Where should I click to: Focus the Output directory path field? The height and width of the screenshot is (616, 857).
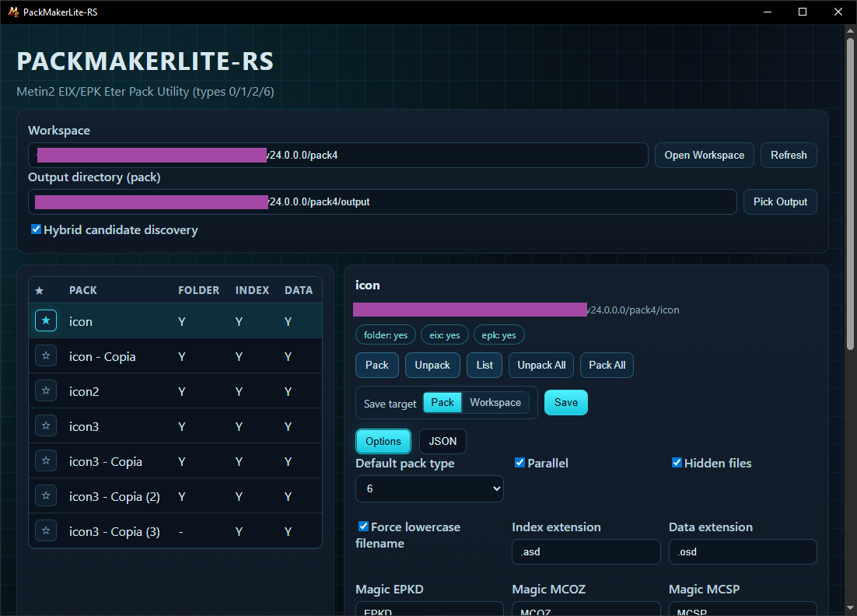click(383, 201)
